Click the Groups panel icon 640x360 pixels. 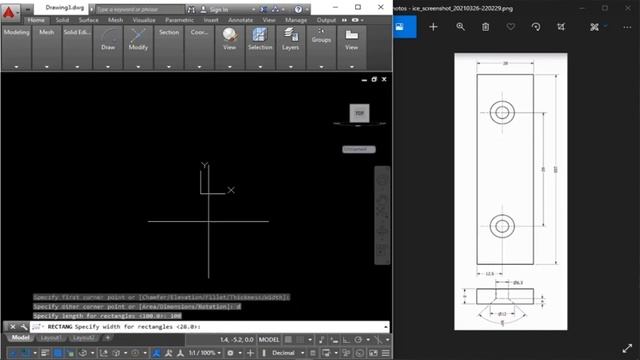pyautogui.click(x=321, y=31)
